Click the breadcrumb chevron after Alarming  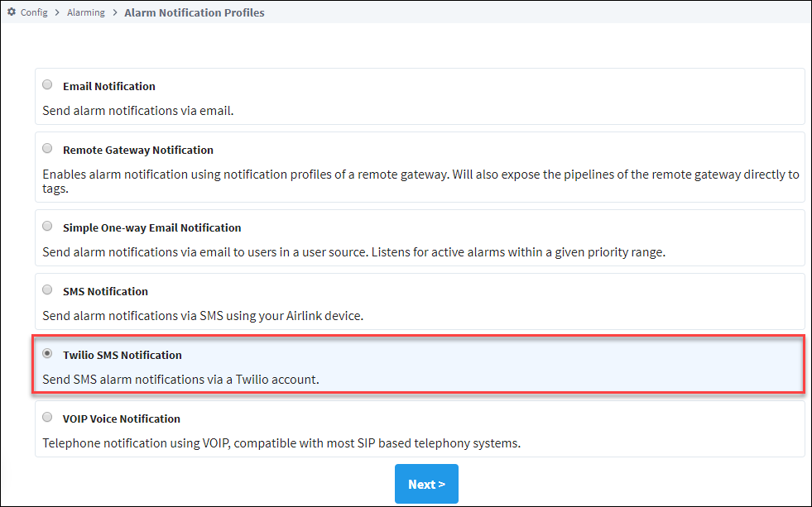[x=115, y=12]
